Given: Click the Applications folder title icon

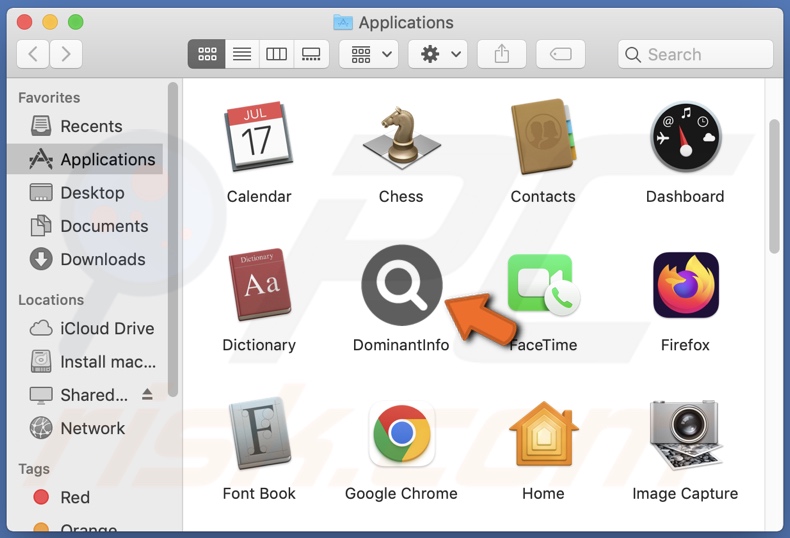Looking at the screenshot, I should click(x=343, y=22).
